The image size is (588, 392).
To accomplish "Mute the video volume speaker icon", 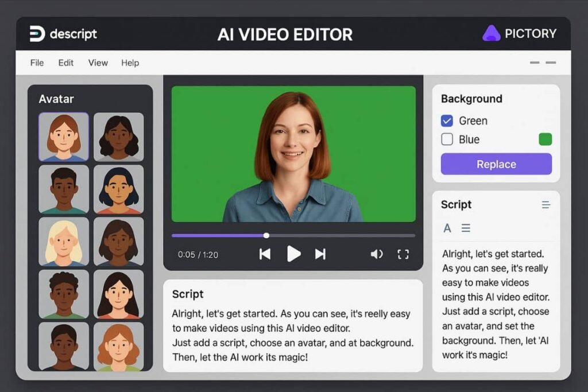I will [376, 254].
